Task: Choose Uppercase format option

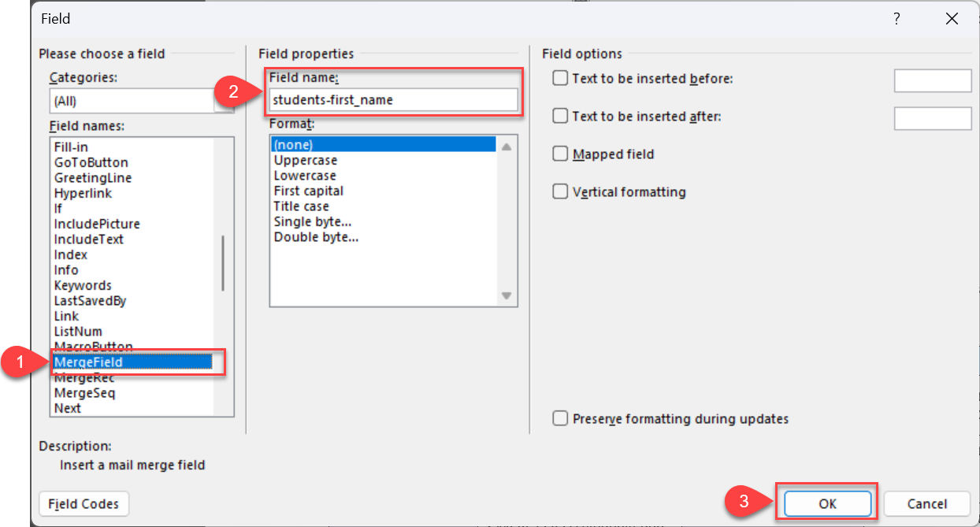Action: click(x=306, y=161)
